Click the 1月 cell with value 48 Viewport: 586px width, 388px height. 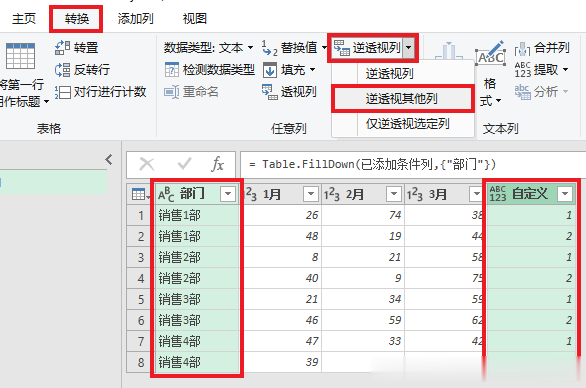pos(282,236)
